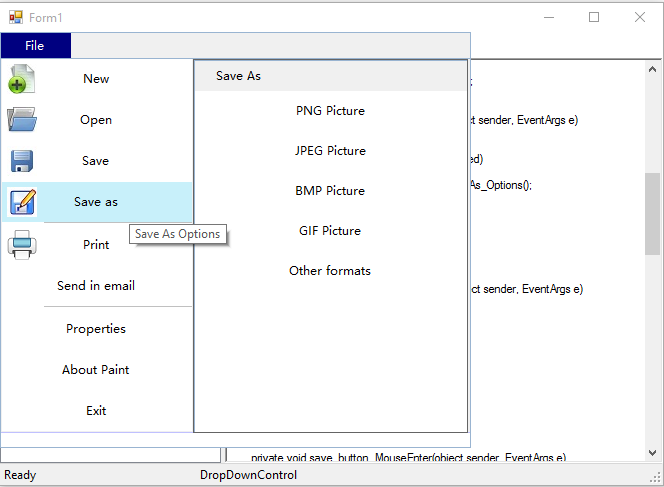Screen dimensions: 664x487
Task: Click the Save floppy disk icon
Action: [22, 161]
